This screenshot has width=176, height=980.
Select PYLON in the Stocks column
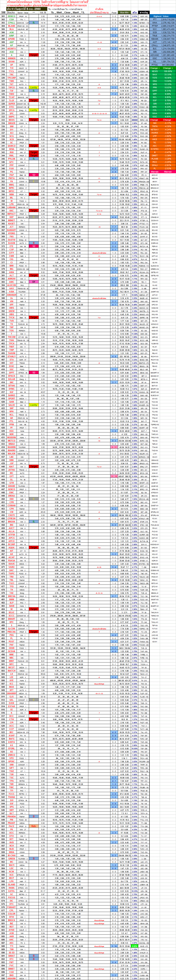click(x=11, y=158)
